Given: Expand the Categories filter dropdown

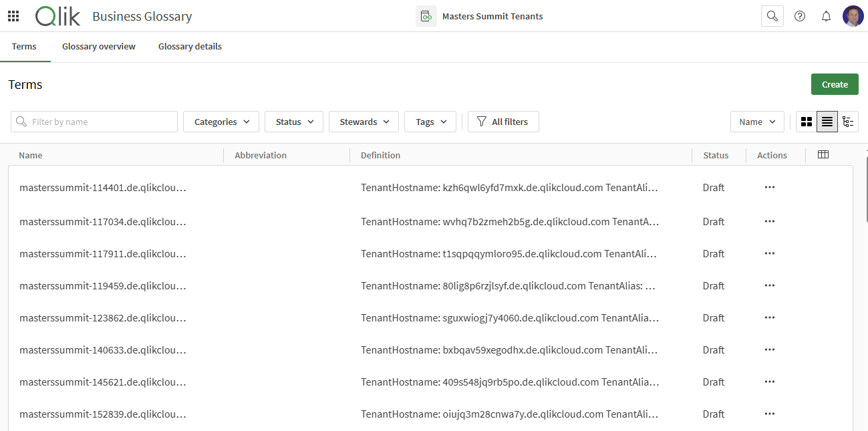Looking at the screenshot, I should [x=221, y=122].
